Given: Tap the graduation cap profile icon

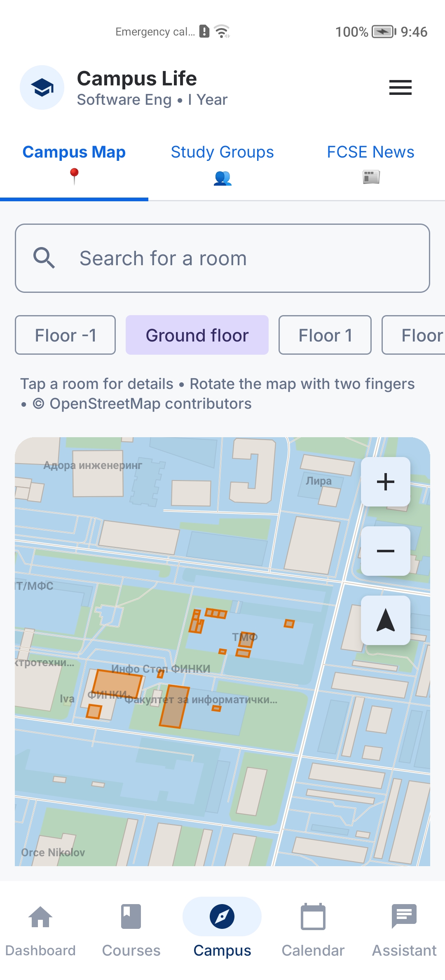Looking at the screenshot, I should point(42,87).
